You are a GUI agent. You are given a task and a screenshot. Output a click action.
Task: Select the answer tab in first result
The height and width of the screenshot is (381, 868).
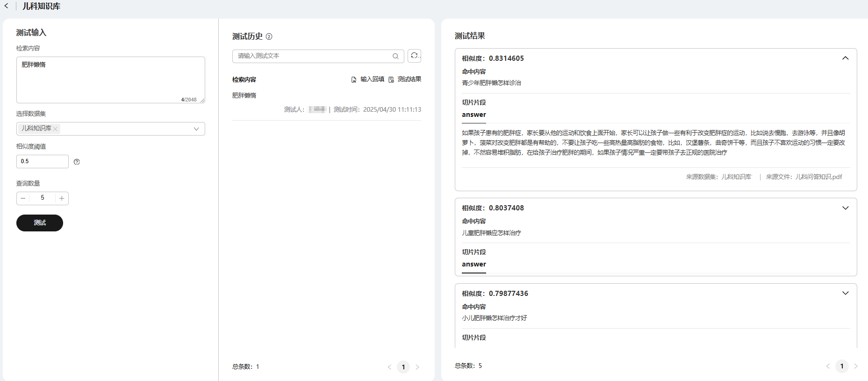pyautogui.click(x=474, y=115)
